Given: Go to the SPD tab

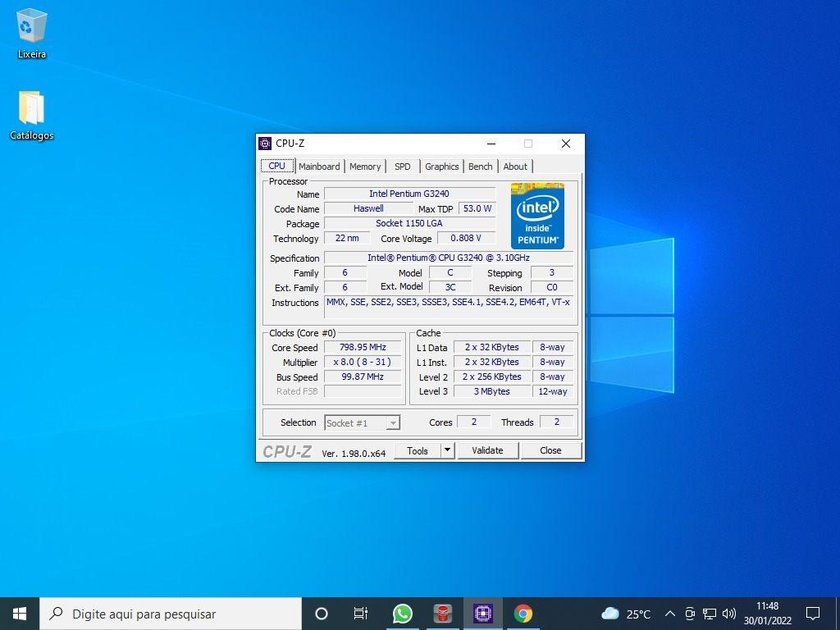Looking at the screenshot, I should (402, 167).
